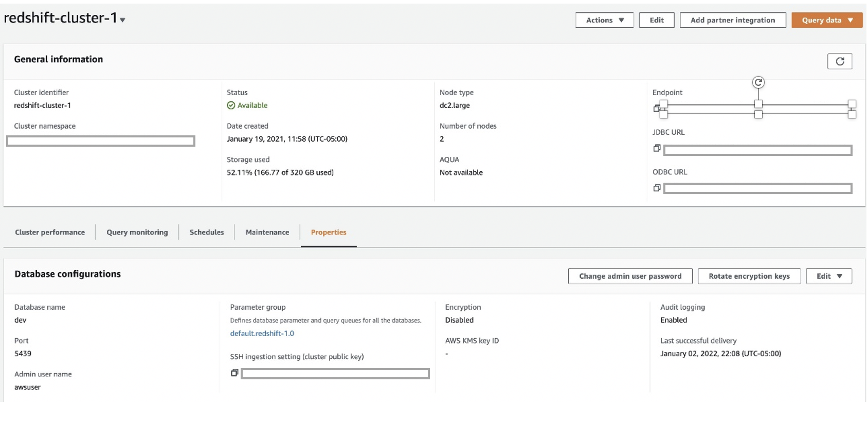Image resolution: width=868 pixels, height=421 pixels.
Task: Expand the Database configurations Edit dropdown
Action: pyautogui.click(x=829, y=276)
